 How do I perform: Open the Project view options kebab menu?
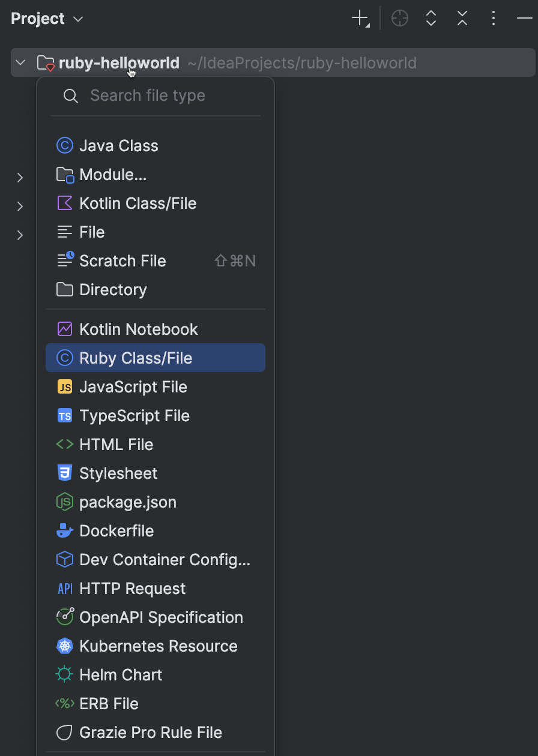[x=493, y=18]
